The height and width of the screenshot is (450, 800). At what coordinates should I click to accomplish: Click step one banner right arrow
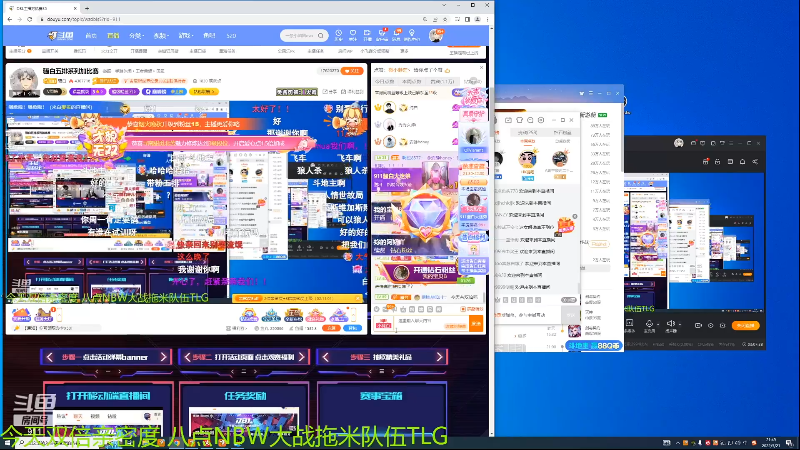pyautogui.click(x=164, y=357)
